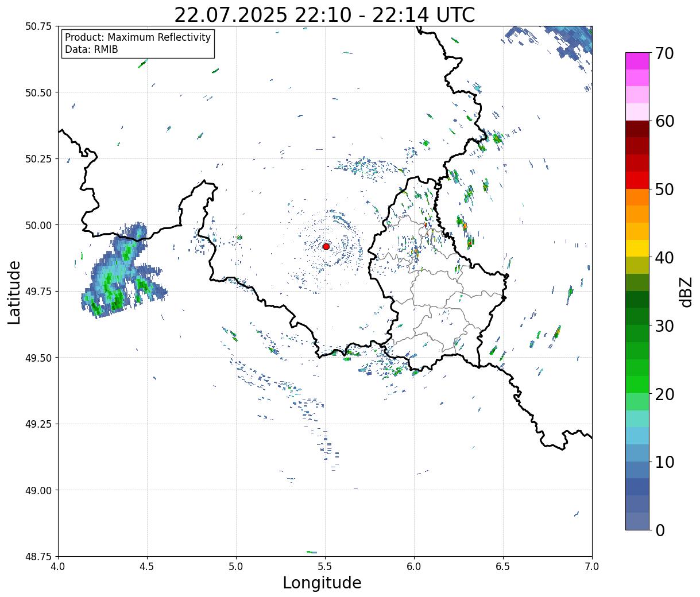Viewport: 700px width, 597px height.
Task: Click longitude tick label 5.0
Action: pyautogui.click(x=237, y=567)
